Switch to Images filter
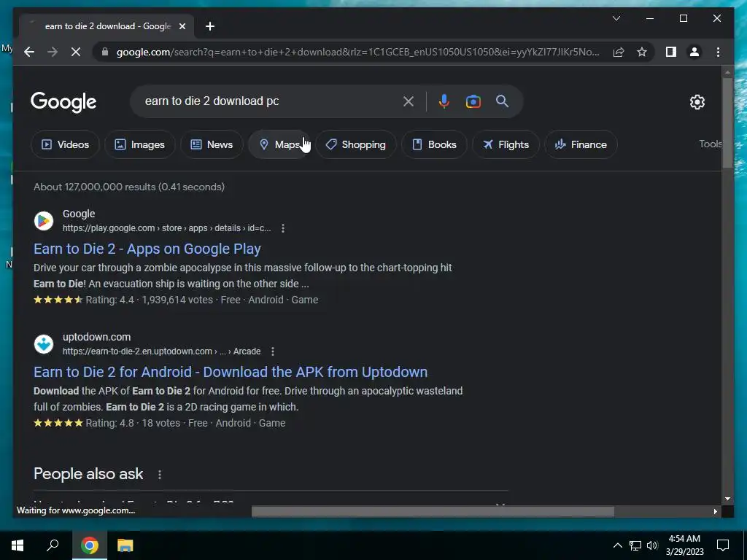The image size is (747, 560). click(139, 144)
